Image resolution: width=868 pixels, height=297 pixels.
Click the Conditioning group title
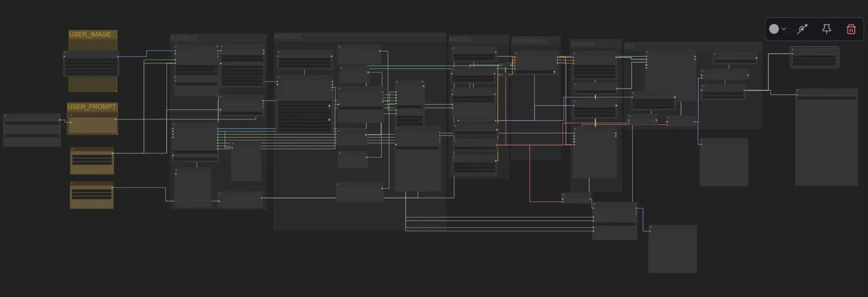[x=529, y=41]
